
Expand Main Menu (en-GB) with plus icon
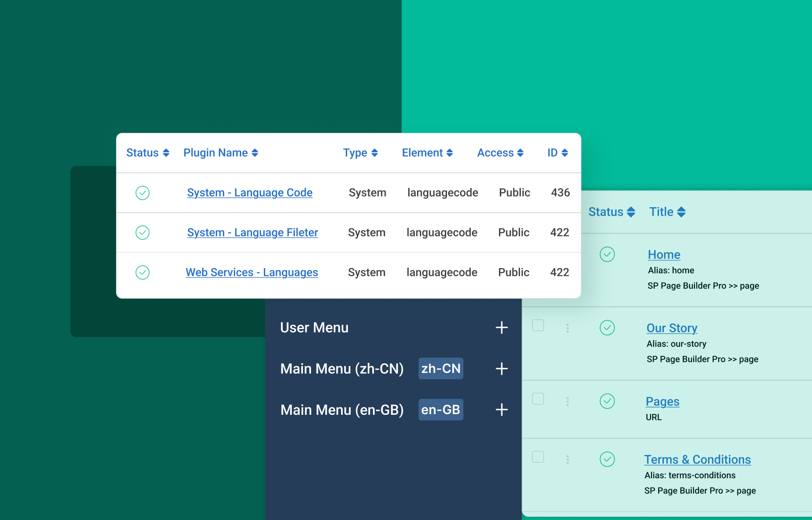click(x=502, y=409)
